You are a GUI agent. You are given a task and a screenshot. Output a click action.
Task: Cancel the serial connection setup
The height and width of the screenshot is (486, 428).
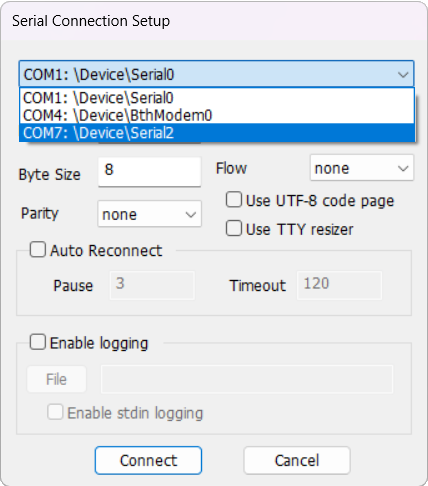(297, 461)
